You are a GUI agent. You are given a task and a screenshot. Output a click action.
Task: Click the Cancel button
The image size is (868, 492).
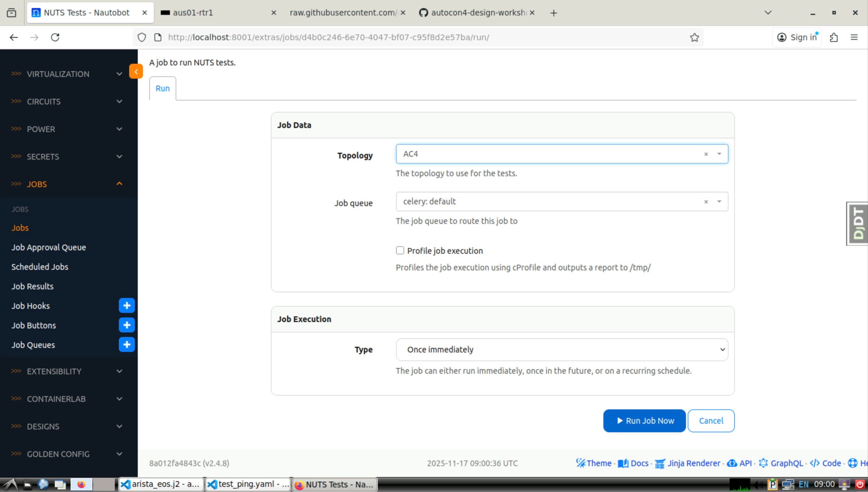tap(711, 421)
